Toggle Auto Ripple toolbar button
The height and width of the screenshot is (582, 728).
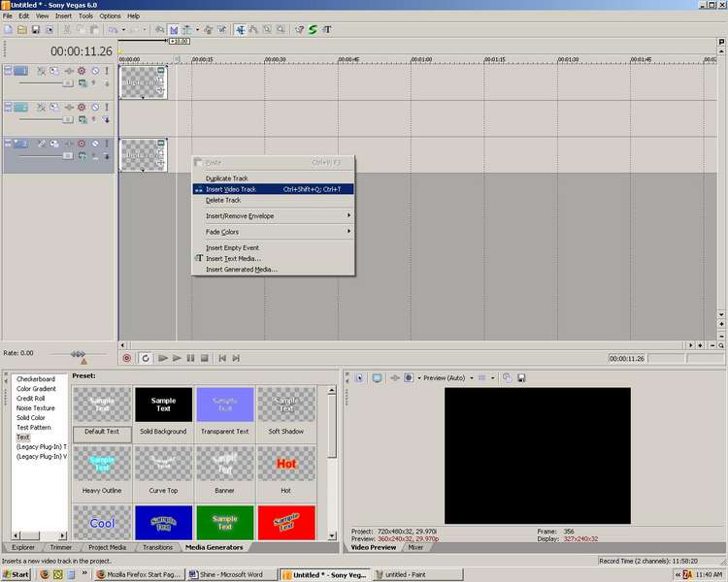[187, 30]
